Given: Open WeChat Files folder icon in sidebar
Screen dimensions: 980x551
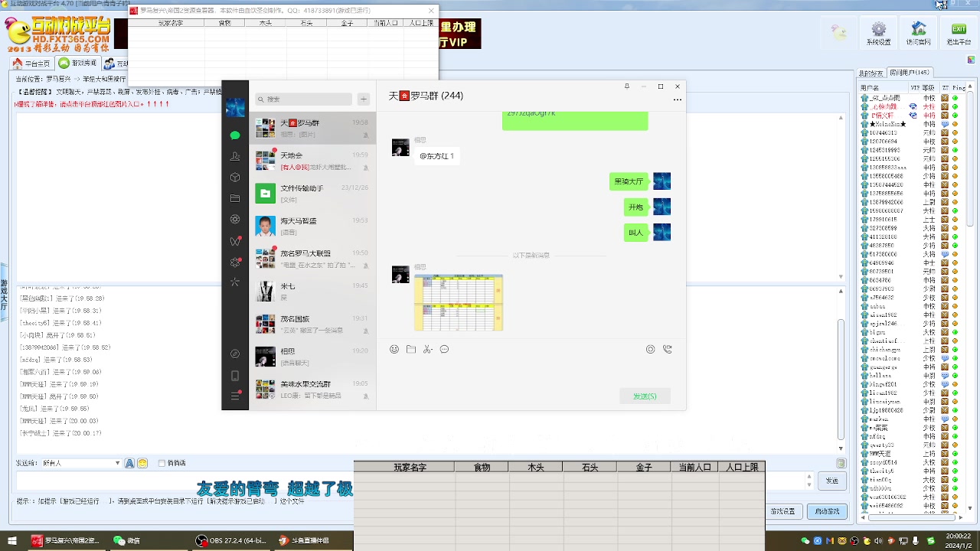Looking at the screenshot, I should (235, 198).
